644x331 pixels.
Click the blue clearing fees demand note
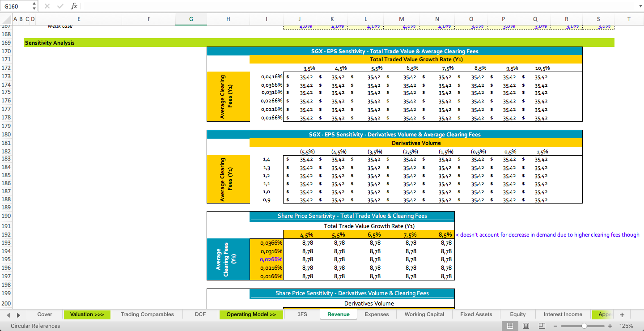coord(547,234)
